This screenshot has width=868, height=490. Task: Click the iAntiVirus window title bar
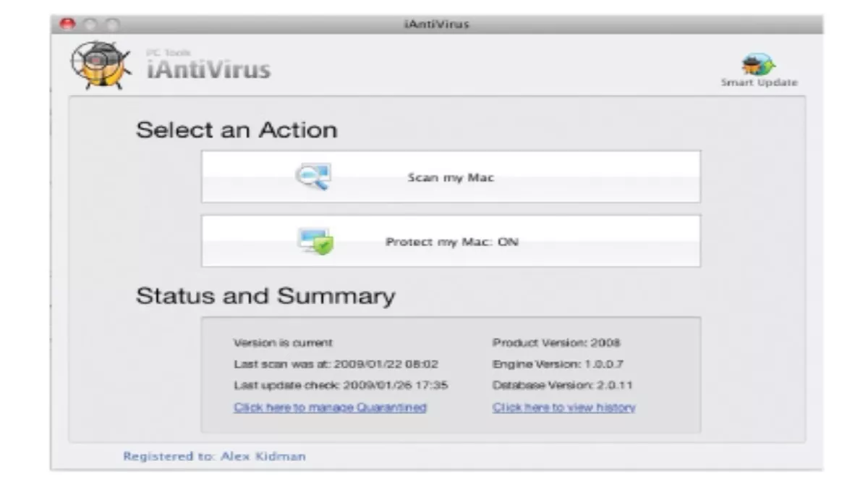pos(436,24)
